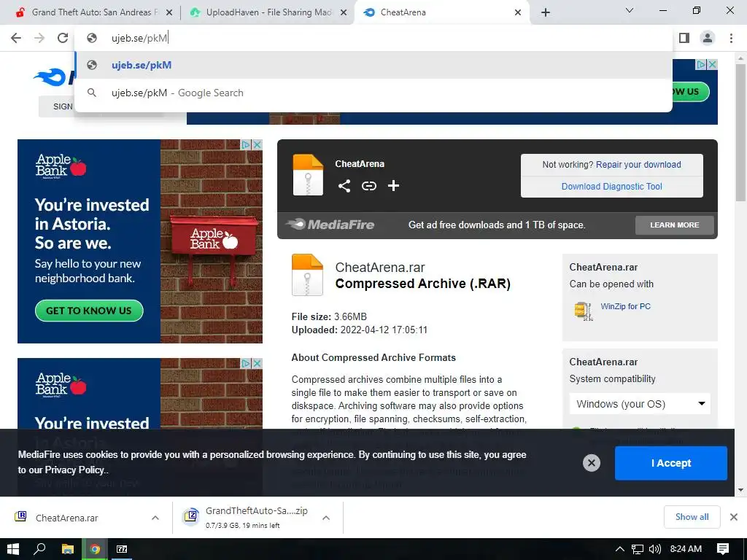The width and height of the screenshot is (747, 560).
Task: Click the 8:24 AM taskbar clock
Action: (x=686, y=549)
